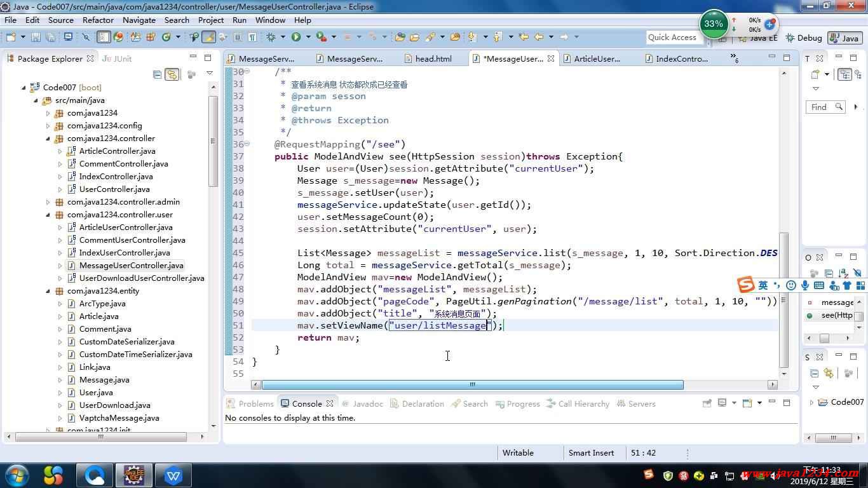868x488 pixels.
Task: Expand the com.java1234.config package
Action: coord(48,126)
